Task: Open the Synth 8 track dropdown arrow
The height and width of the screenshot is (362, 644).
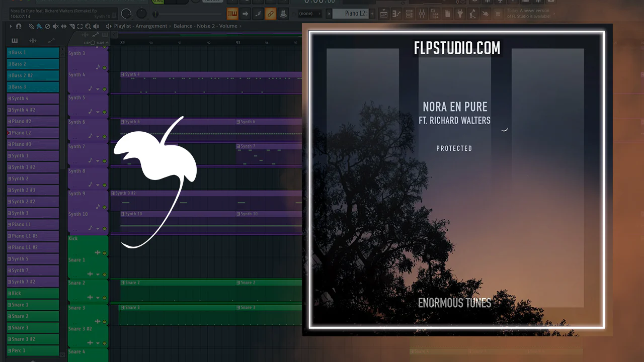Action: pyautogui.click(x=98, y=185)
